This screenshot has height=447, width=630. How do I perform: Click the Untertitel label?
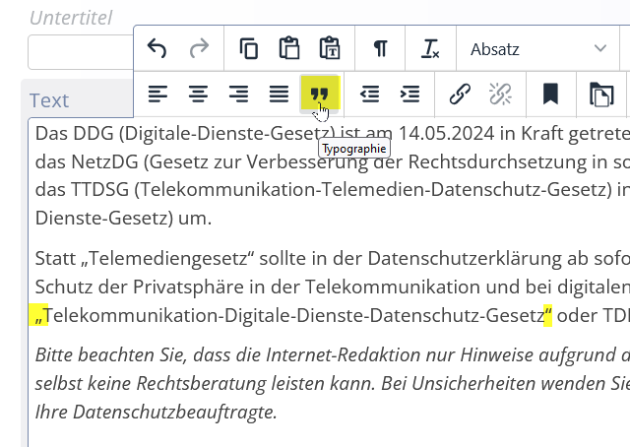pos(71,18)
